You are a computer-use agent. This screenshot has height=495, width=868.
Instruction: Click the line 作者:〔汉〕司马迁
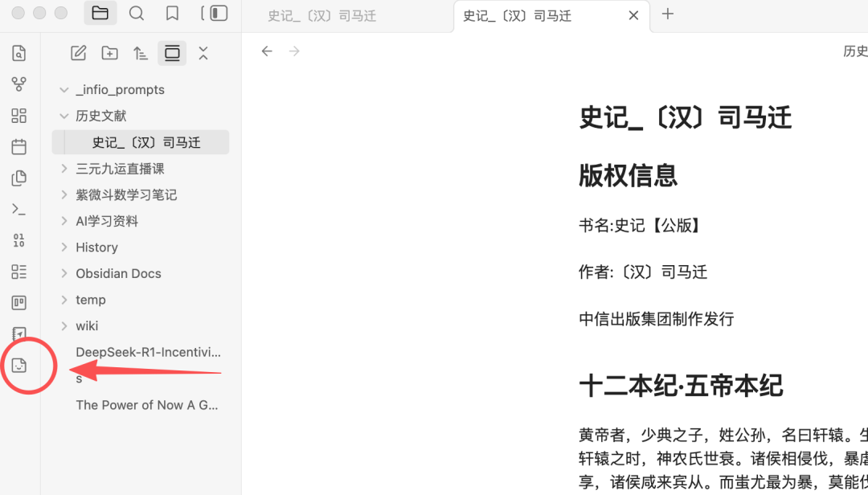(x=643, y=272)
